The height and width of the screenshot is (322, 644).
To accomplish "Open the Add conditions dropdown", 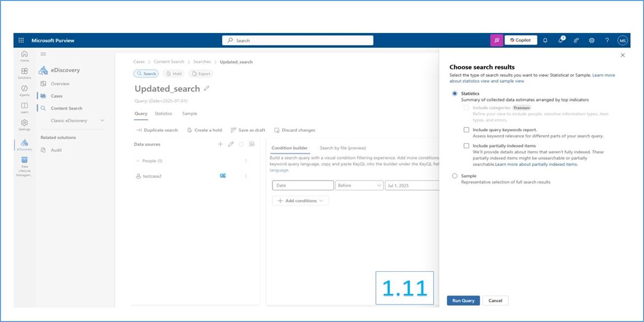I will click(300, 200).
